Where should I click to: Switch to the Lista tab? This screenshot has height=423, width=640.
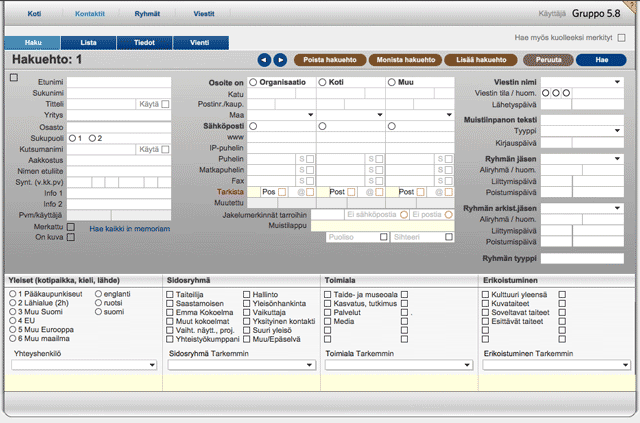pyautogui.click(x=88, y=42)
